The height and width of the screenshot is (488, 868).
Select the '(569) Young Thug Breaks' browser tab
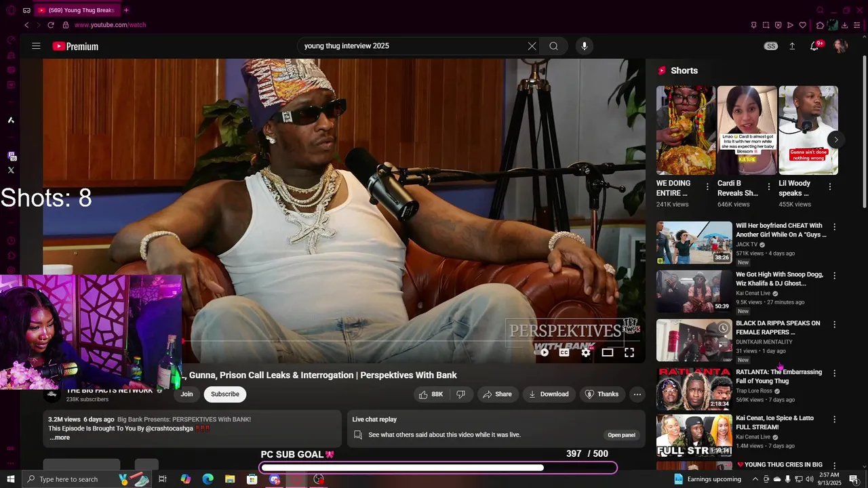(x=76, y=10)
